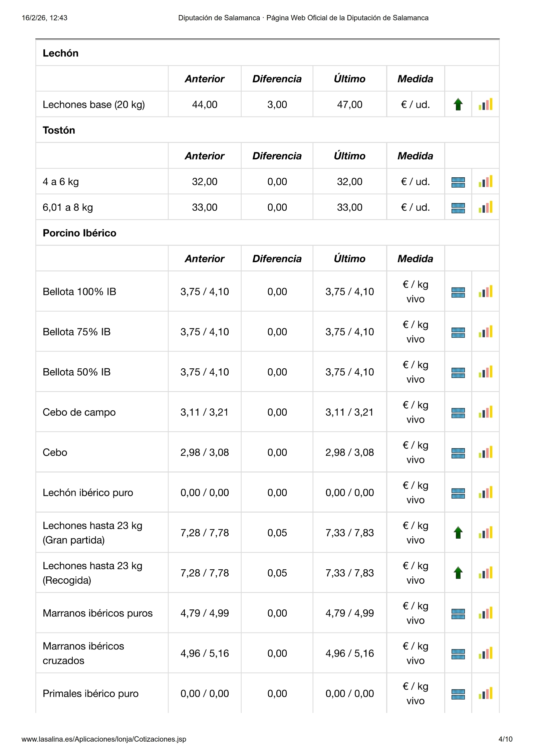
Task: Click the blue equal icon for Bellota 75% IB
Action: [458, 332]
